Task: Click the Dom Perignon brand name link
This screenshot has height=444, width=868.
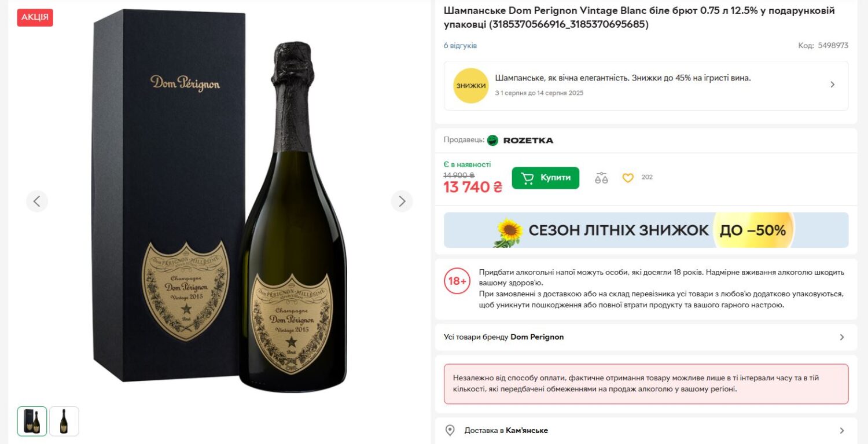Action: click(x=536, y=337)
